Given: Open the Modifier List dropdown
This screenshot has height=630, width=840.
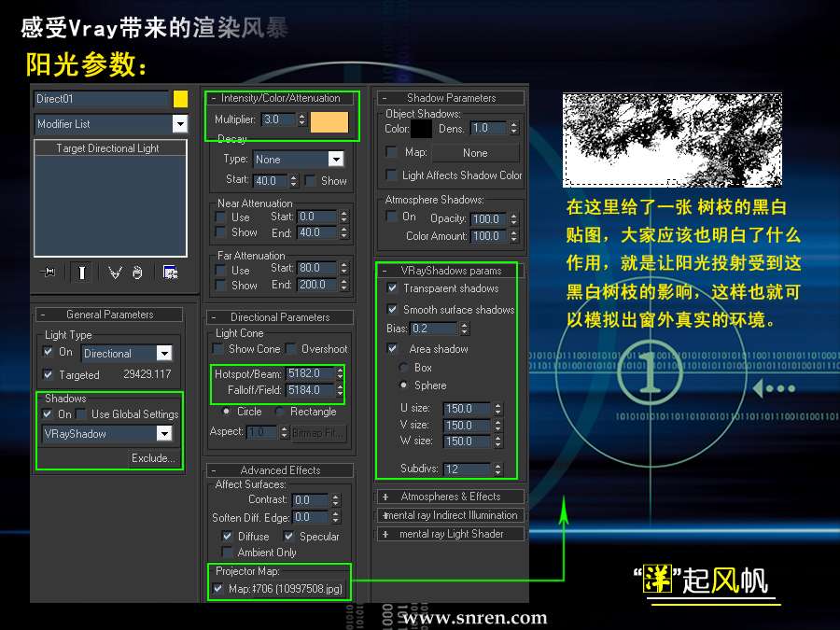Looking at the screenshot, I should [179, 124].
